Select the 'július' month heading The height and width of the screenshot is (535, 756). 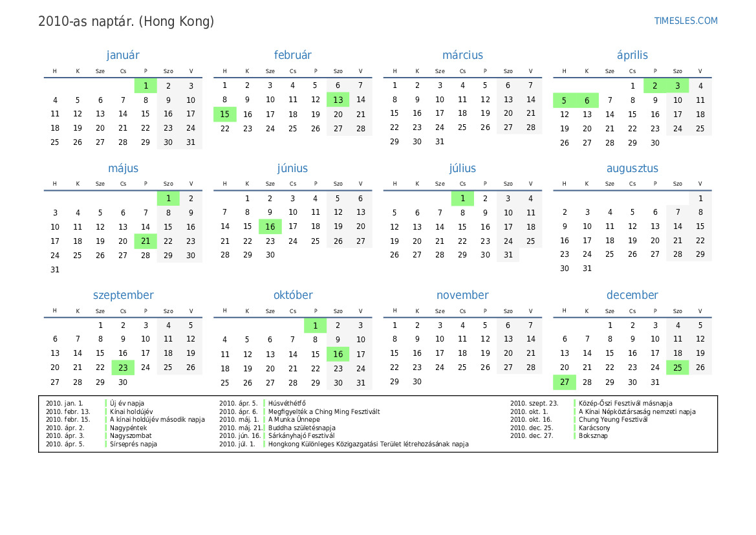[462, 168]
